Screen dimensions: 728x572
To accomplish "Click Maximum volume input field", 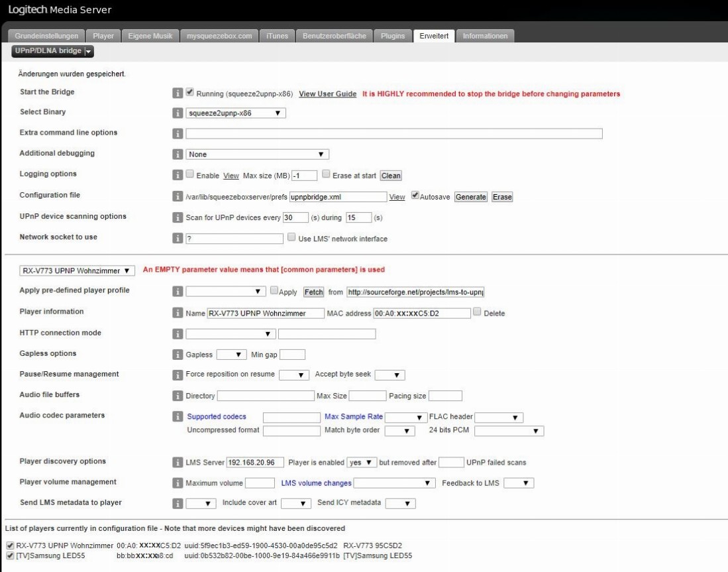I will click(x=260, y=483).
